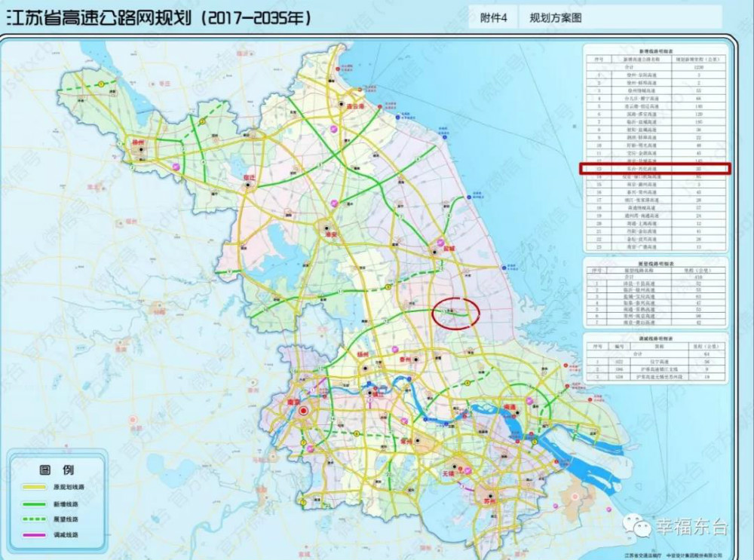
Task: Click the 盐城 city label
Action: [449, 249]
